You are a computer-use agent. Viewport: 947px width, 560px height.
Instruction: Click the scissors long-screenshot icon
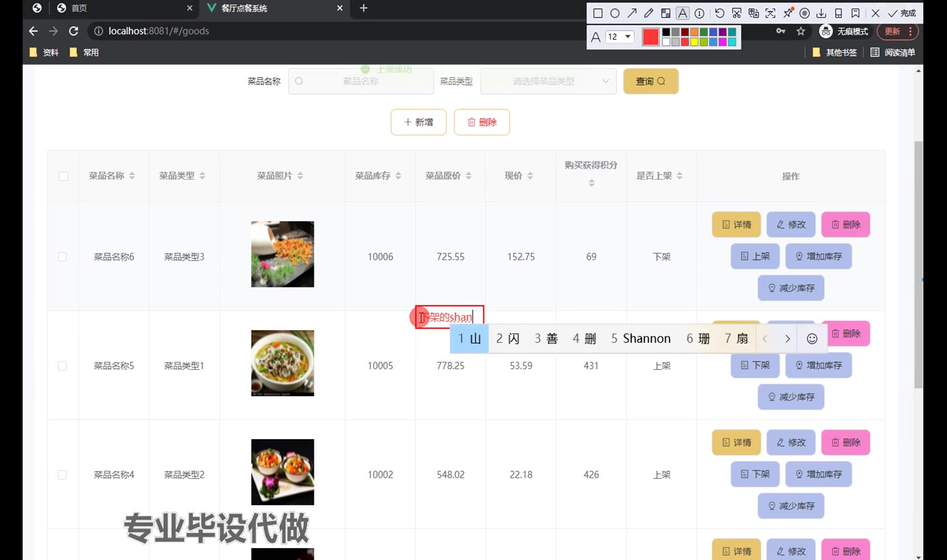736,13
